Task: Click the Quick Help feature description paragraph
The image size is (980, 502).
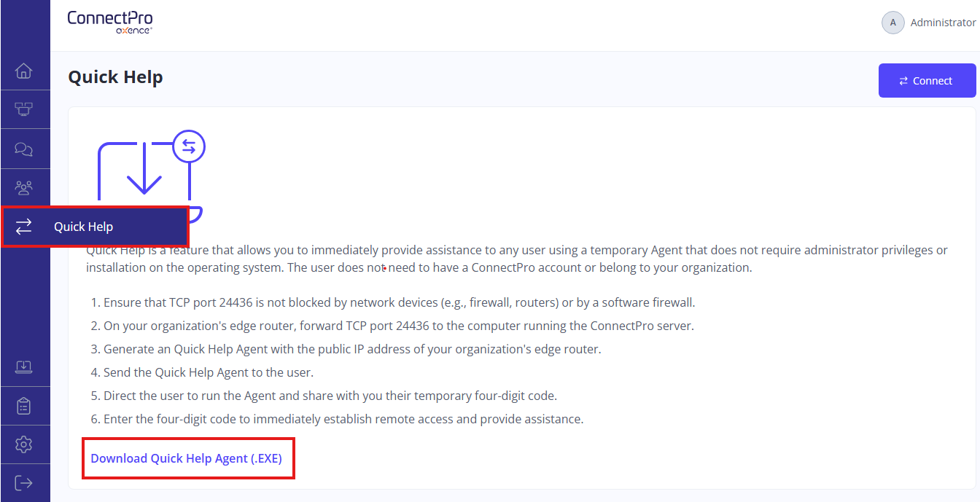Action: [517, 259]
